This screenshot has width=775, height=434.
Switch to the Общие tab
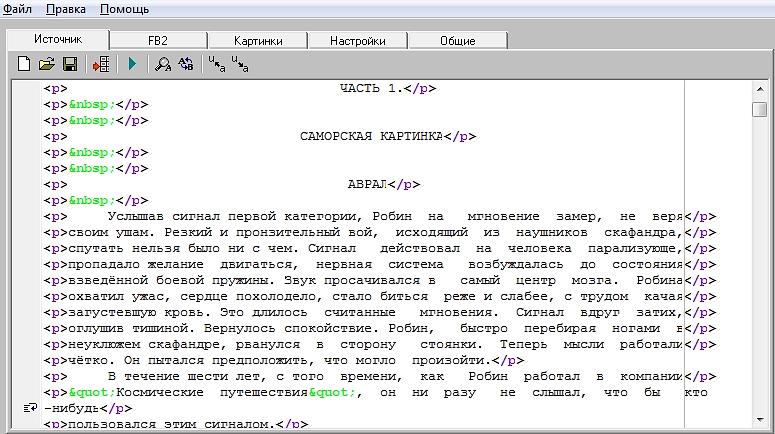coord(458,41)
